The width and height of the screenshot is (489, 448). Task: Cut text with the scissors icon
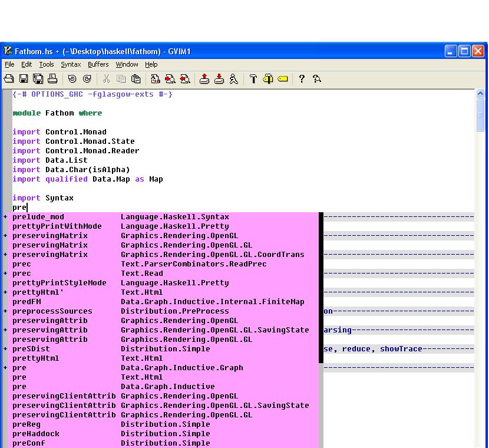106,78
